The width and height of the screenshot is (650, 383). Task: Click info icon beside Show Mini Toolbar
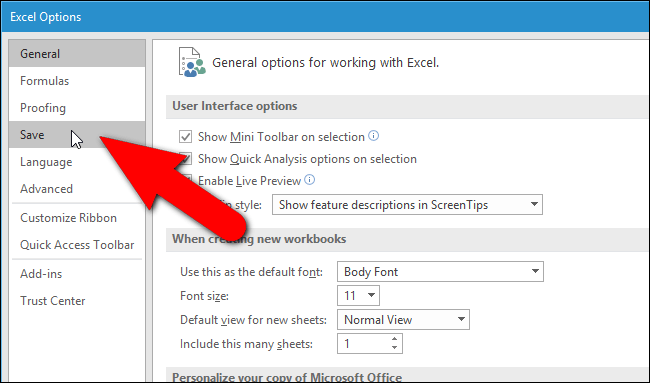[374, 136]
